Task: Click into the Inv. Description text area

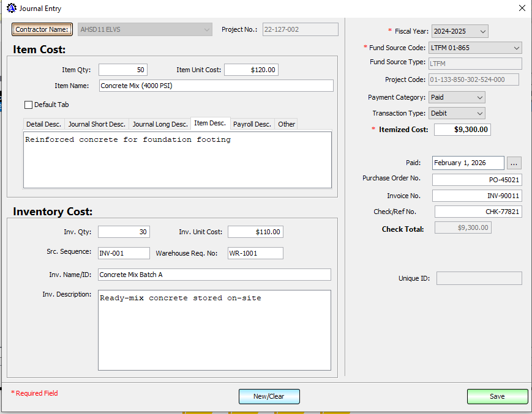Action: click(214, 330)
